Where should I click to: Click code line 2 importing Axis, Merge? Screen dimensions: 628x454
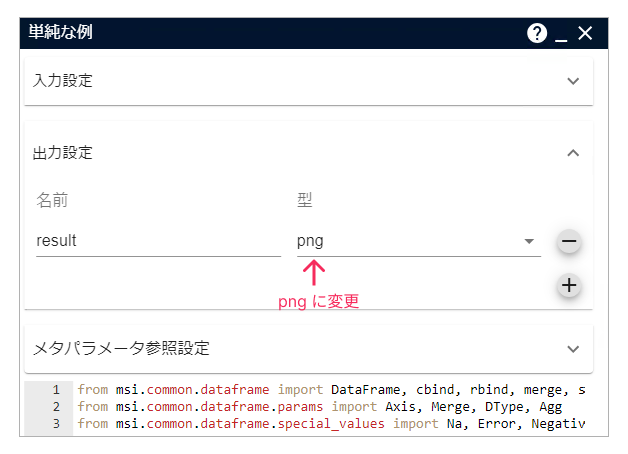click(x=320, y=407)
